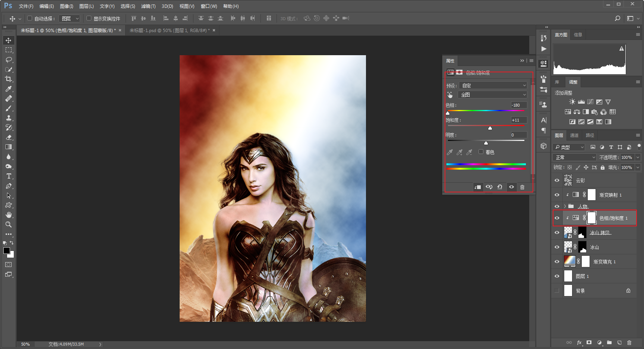Select the Move tool
This screenshot has width=644, height=349.
9,40
